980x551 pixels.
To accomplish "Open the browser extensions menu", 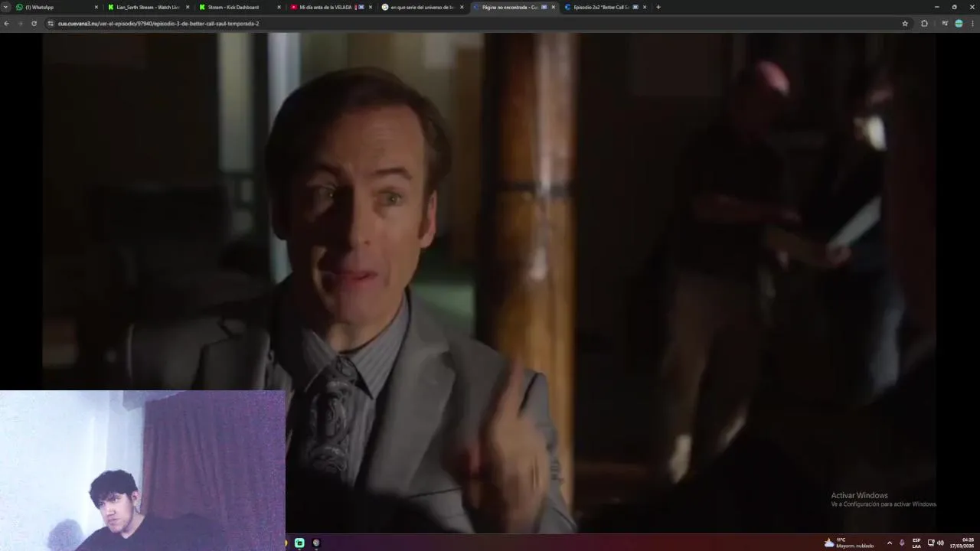I will tap(924, 24).
